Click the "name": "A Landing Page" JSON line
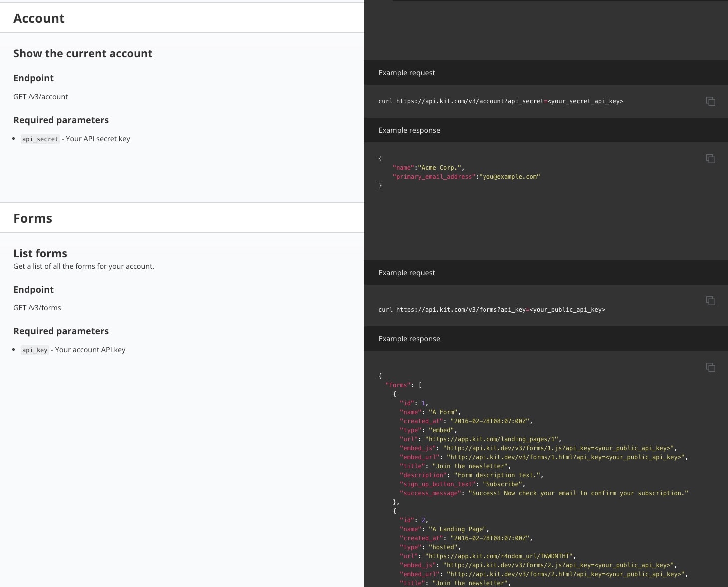728x587 pixels. (x=444, y=529)
